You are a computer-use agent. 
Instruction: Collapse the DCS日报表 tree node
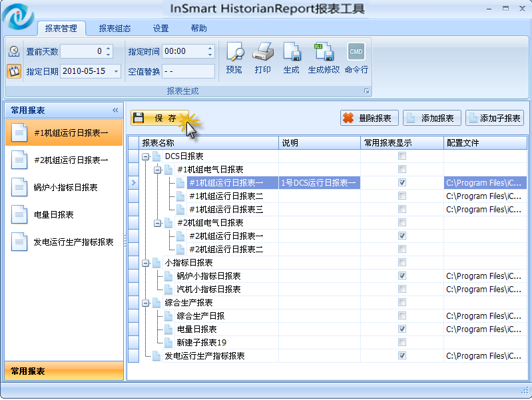[x=146, y=156]
